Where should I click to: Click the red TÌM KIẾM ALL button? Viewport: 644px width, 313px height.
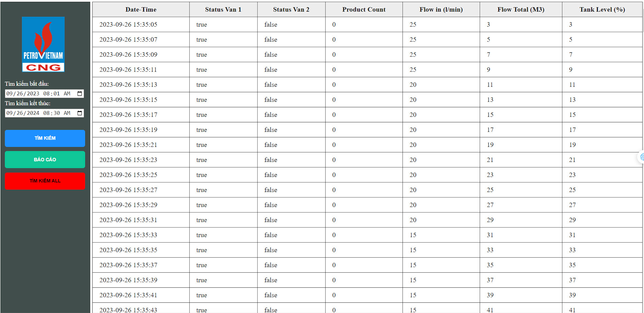pos(45,181)
